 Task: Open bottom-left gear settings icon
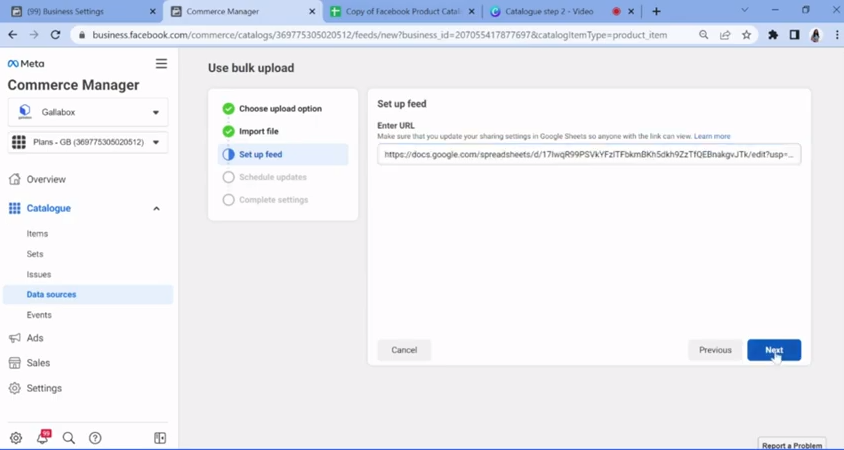click(x=16, y=438)
